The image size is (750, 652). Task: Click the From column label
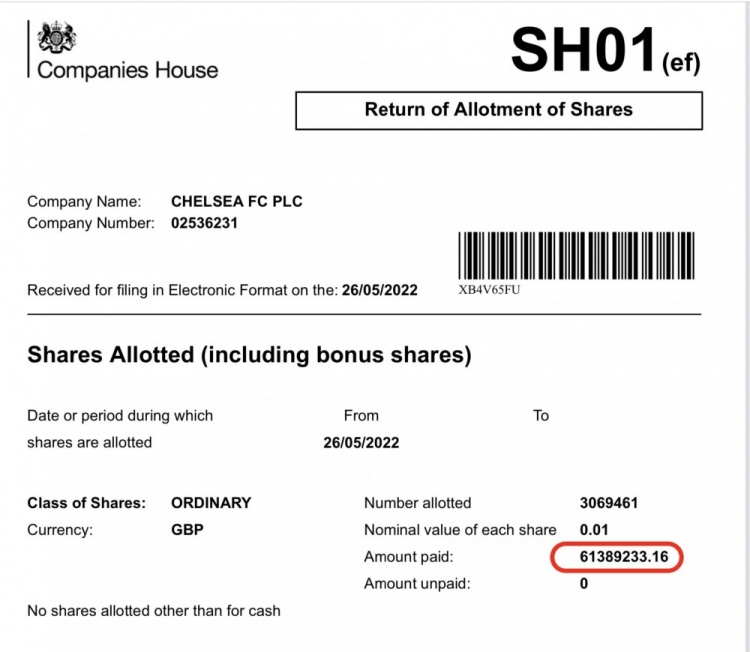click(361, 416)
